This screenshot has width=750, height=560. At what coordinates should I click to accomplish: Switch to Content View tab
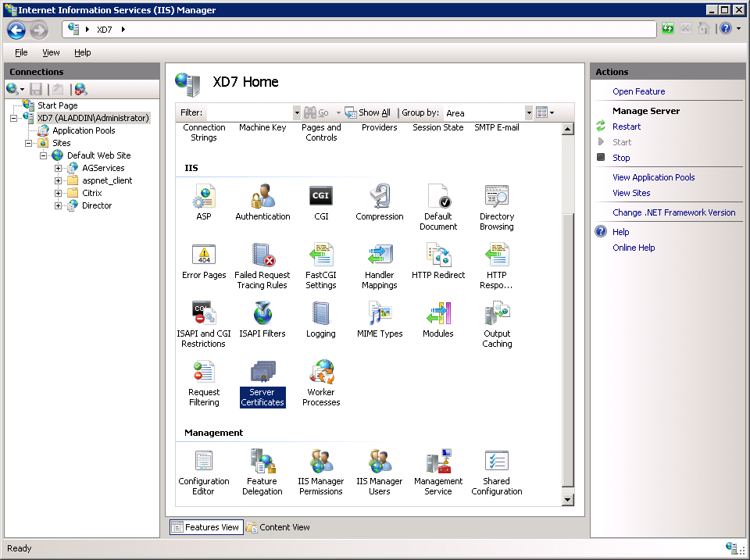(x=278, y=527)
